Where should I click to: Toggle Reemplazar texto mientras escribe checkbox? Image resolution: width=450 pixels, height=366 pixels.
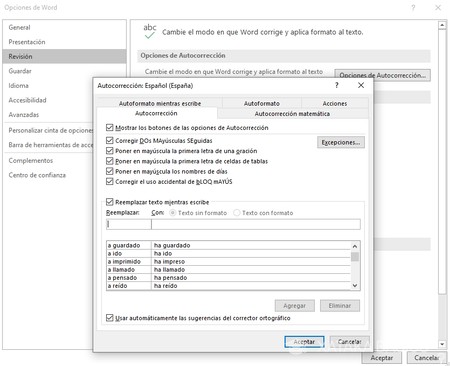109,202
